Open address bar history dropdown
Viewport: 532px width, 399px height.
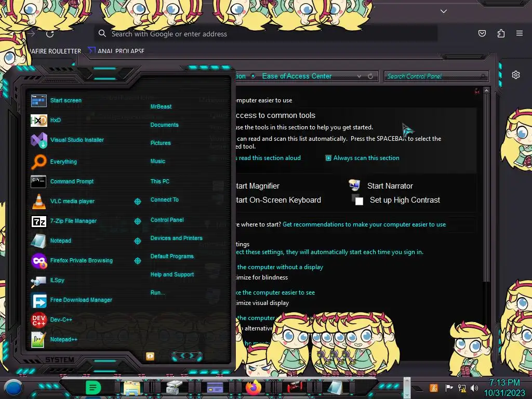tap(359, 76)
